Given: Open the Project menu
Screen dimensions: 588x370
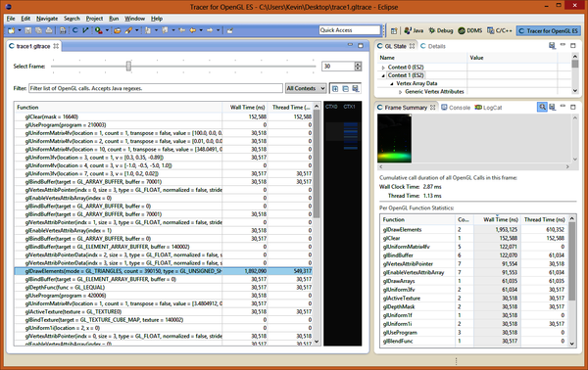Looking at the screenshot, I should click(x=94, y=19).
